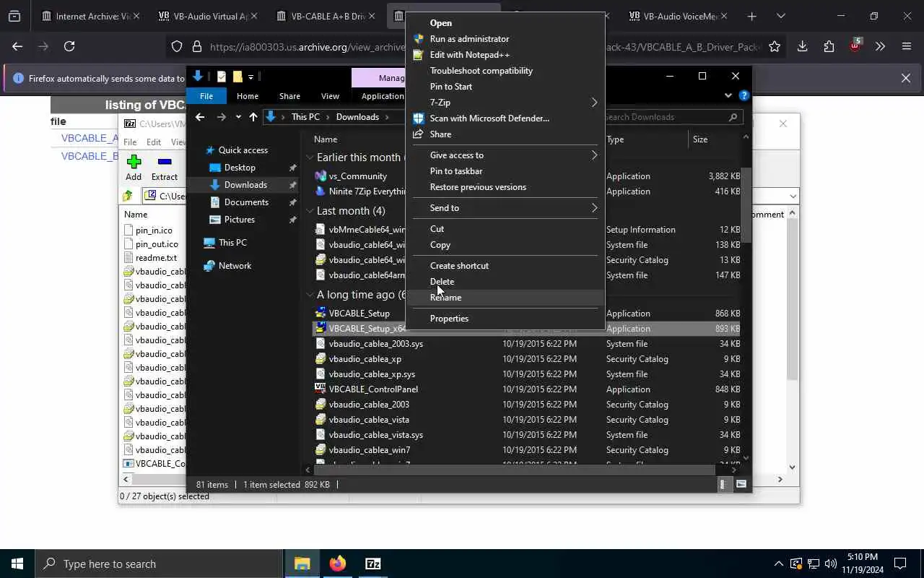
Task: Expand the 7-Zip submenu
Action: click(505, 103)
